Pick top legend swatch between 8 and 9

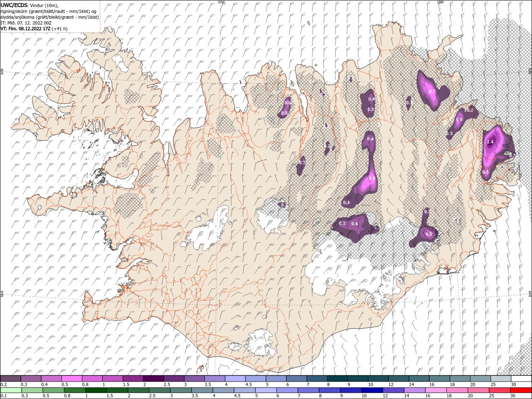point(337,379)
